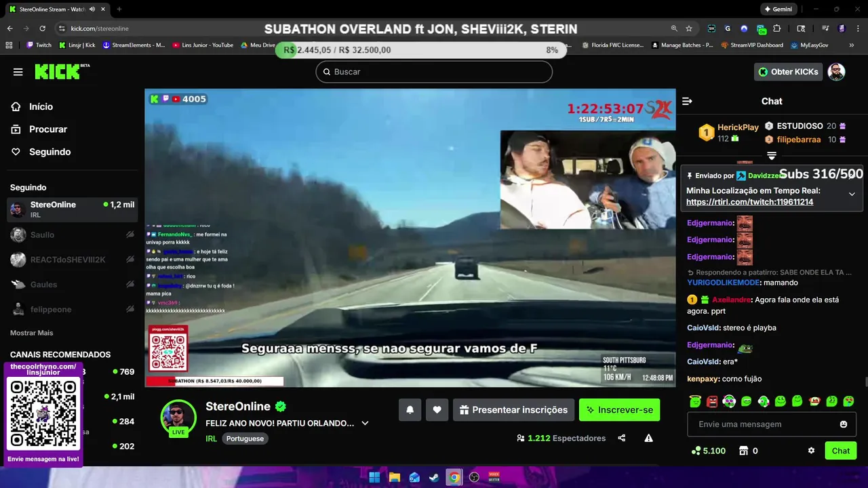The width and height of the screenshot is (868, 488).
Task: Open user profile avatar in header
Action: pos(836,72)
